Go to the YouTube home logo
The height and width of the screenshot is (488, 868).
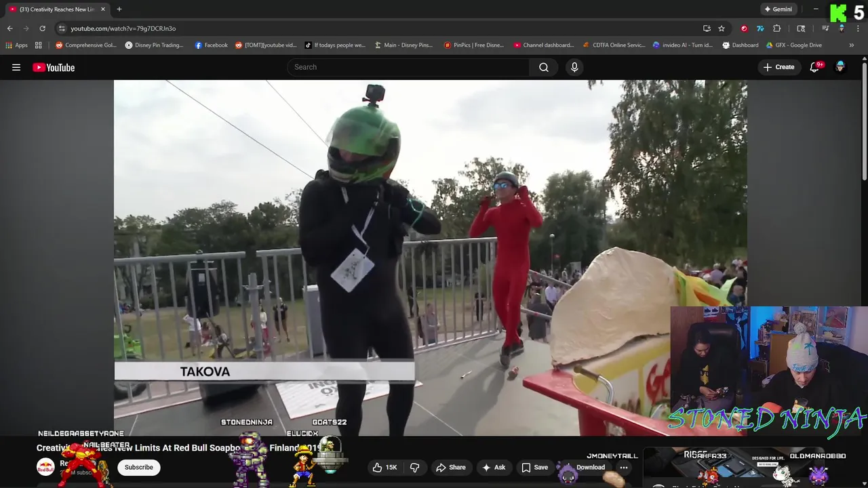pos(54,67)
